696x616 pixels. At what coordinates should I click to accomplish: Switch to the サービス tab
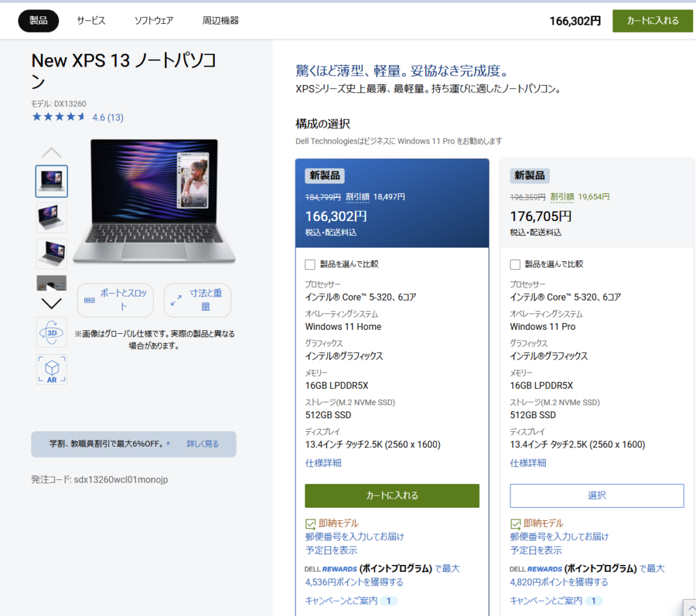(x=91, y=20)
